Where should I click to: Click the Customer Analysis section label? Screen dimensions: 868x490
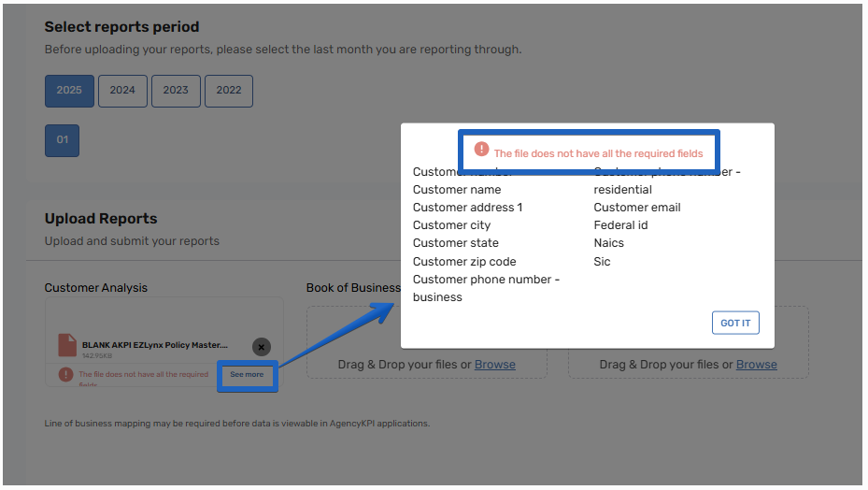[96, 288]
